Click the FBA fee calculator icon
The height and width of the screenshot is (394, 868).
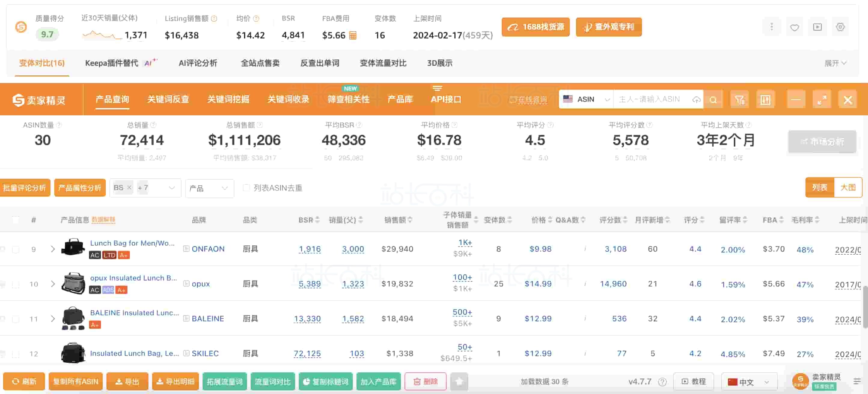coord(353,35)
